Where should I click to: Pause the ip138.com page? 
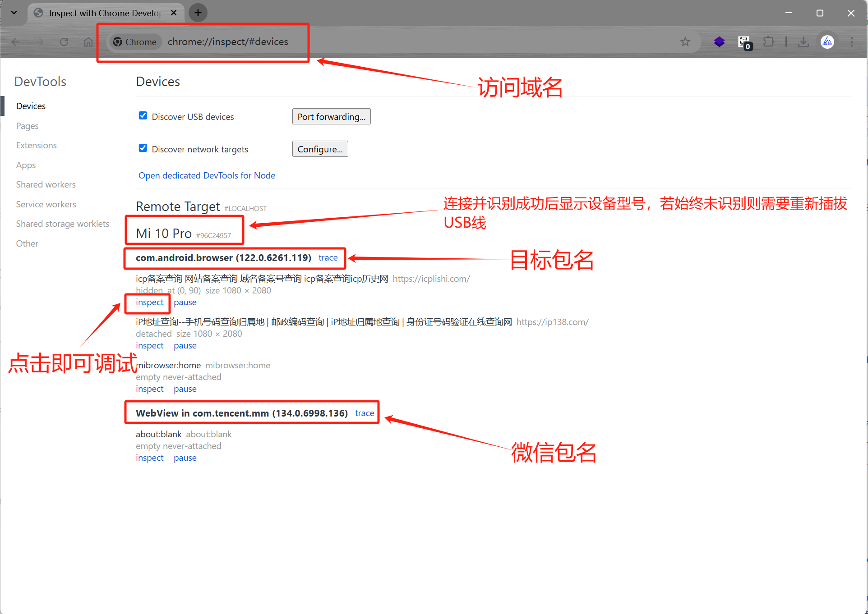pos(185,345)
